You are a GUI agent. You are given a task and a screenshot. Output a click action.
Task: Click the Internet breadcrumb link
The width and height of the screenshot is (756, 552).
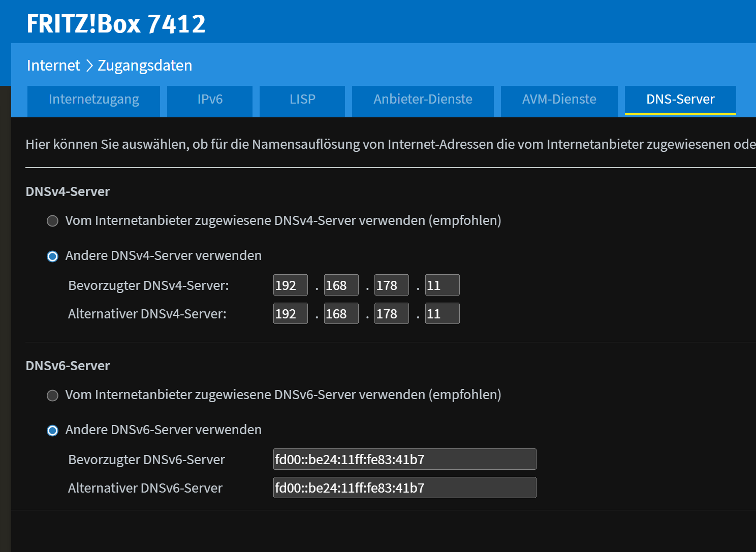click(x=53, y=66)
